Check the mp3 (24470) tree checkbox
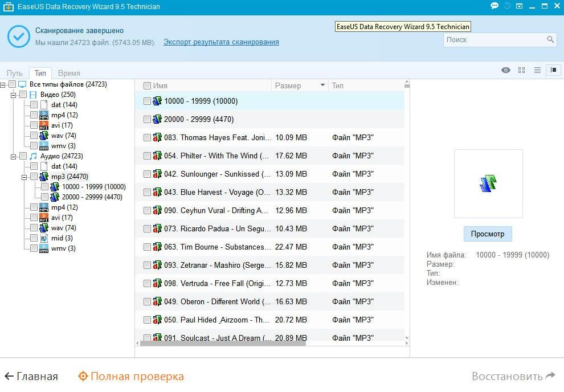 click(x=34, y=177)
